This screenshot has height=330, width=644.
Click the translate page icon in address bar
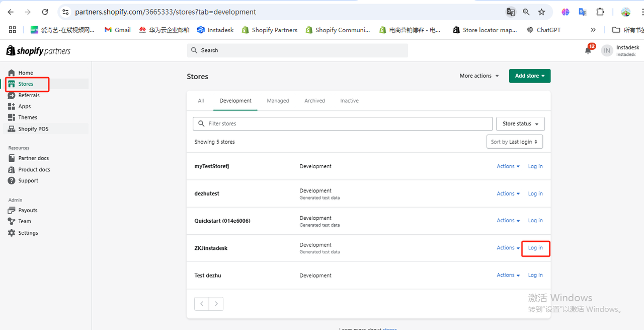[511, 12]
